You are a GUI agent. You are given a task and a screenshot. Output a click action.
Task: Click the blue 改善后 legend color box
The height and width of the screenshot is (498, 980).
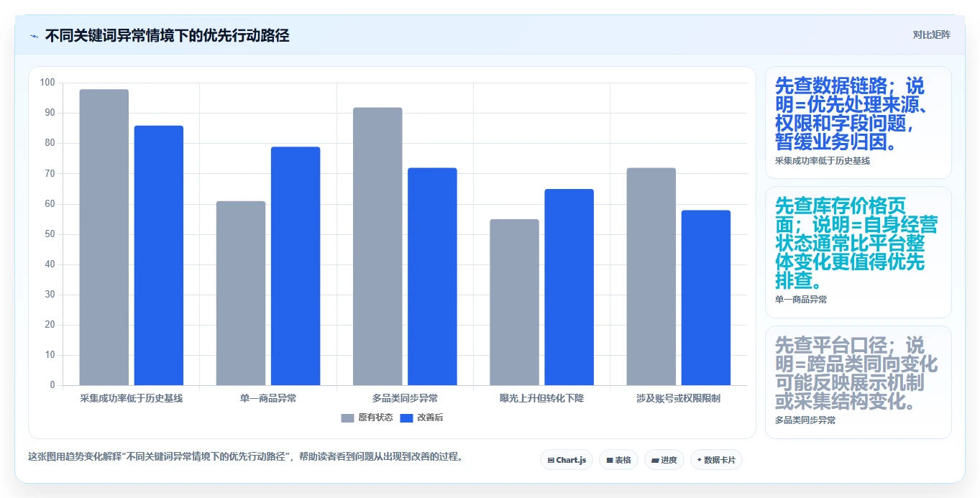click(x=407, y=418)
